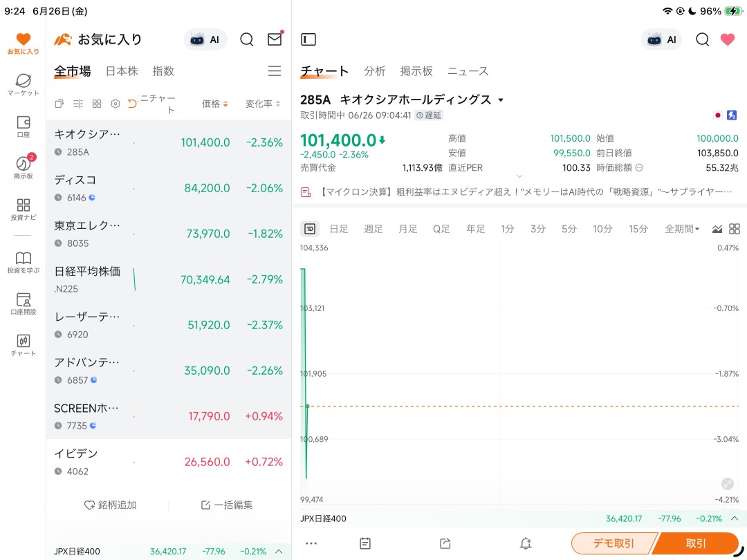
Task: Select the SCREENホ… 7735 watchlist row
Action: click(x=169, y=416)
